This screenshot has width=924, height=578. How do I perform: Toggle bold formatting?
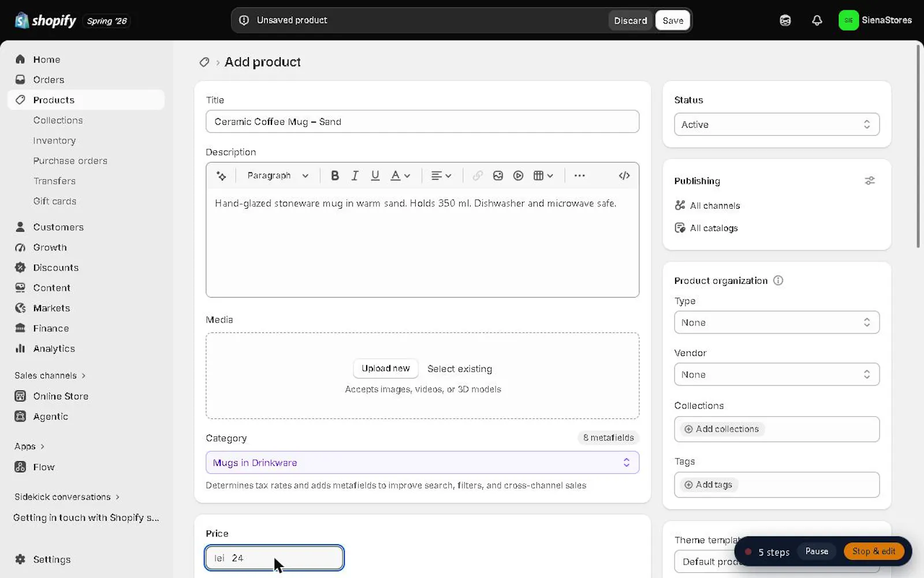tap(334, 176)
